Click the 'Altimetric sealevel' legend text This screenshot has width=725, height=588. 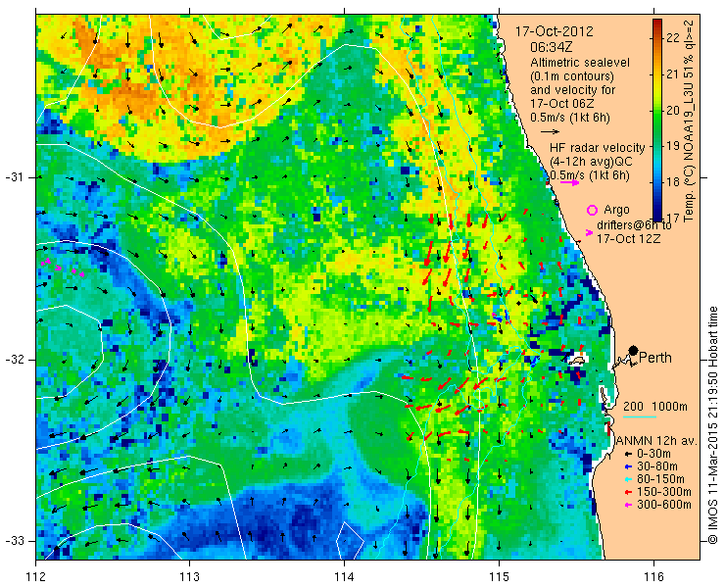click(x=580, y=63)
